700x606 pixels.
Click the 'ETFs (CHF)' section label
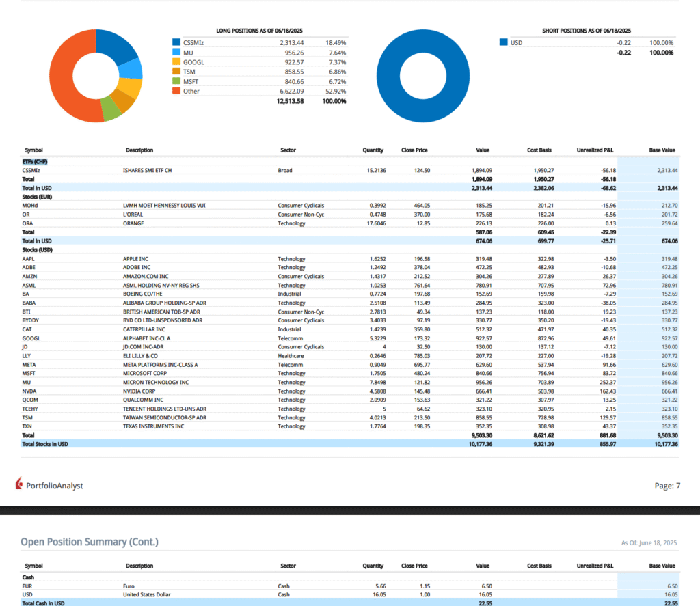[35, 161]
